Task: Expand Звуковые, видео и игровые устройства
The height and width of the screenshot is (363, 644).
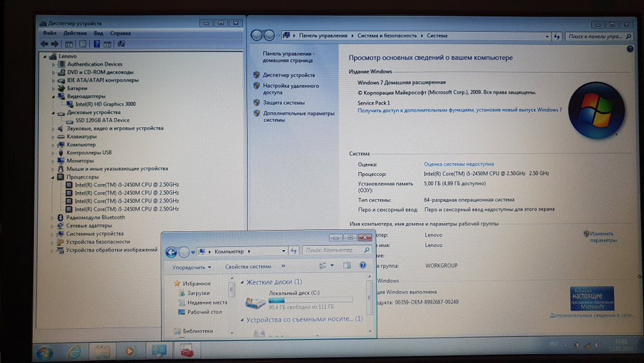Action: coord(53,128)
